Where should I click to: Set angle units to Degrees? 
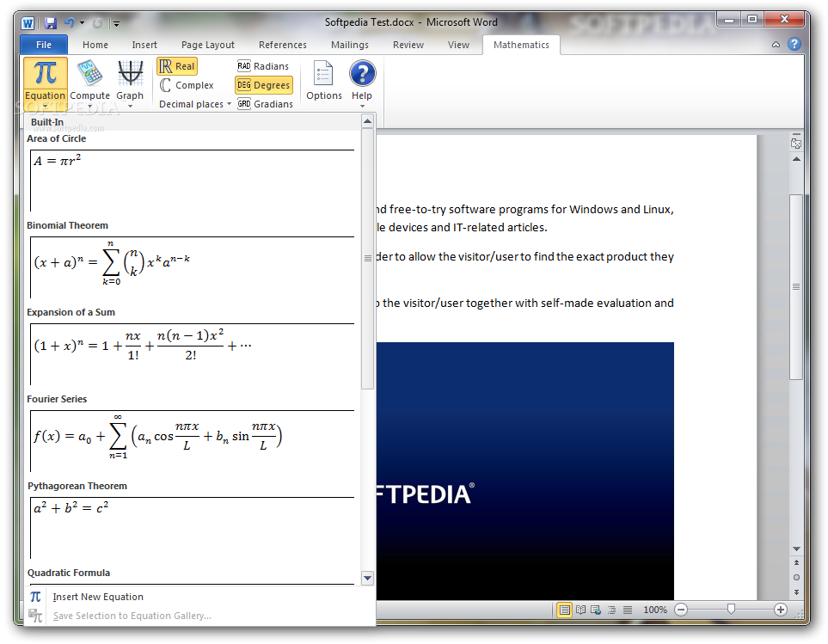[x=263, y=85]
